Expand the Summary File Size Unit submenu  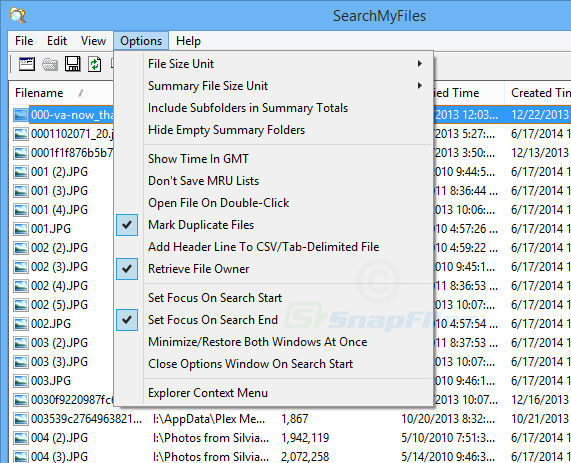[x=273, y=86]
